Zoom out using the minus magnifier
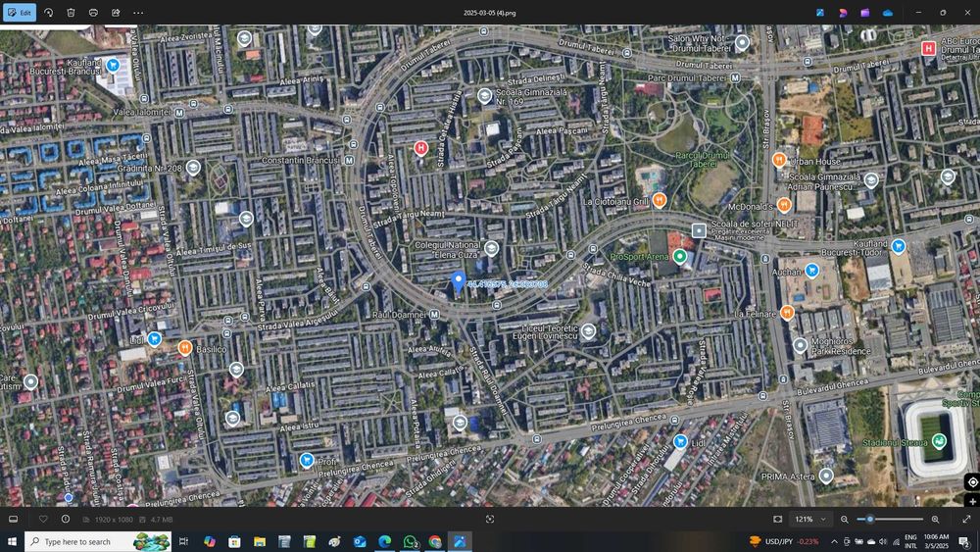The image size is (980, 552). (x=845, y=519)
